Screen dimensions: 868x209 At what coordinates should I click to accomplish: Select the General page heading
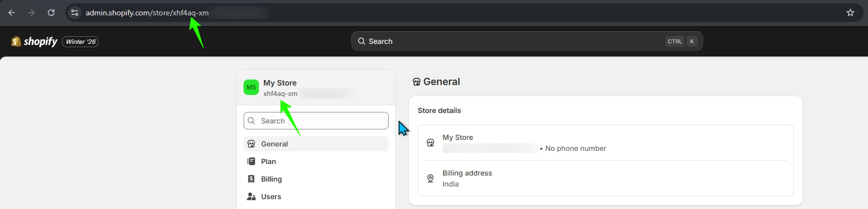(441, 82)
